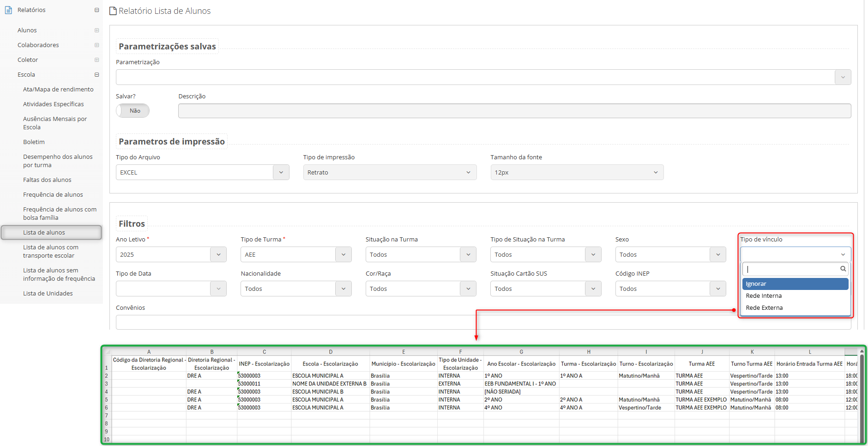Click the [NÃO SERIADA] cell
This screenshot has height=446, width=868.
click(521, 392)
